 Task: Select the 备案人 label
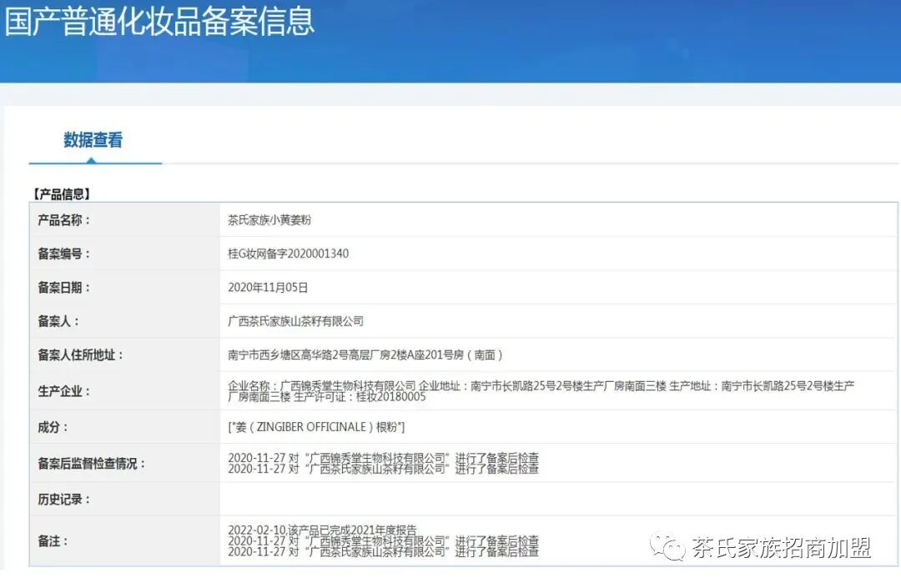(58, 322)
